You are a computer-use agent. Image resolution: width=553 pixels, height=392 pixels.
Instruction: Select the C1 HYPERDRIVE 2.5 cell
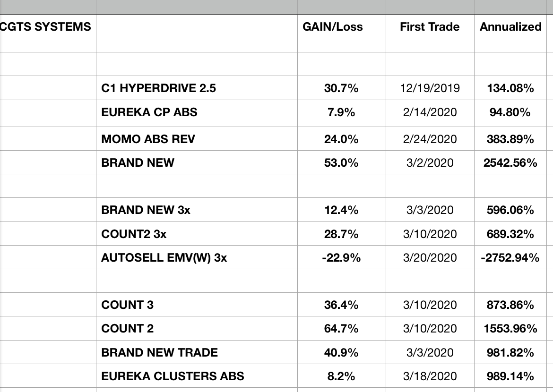[x=159, y=88]
